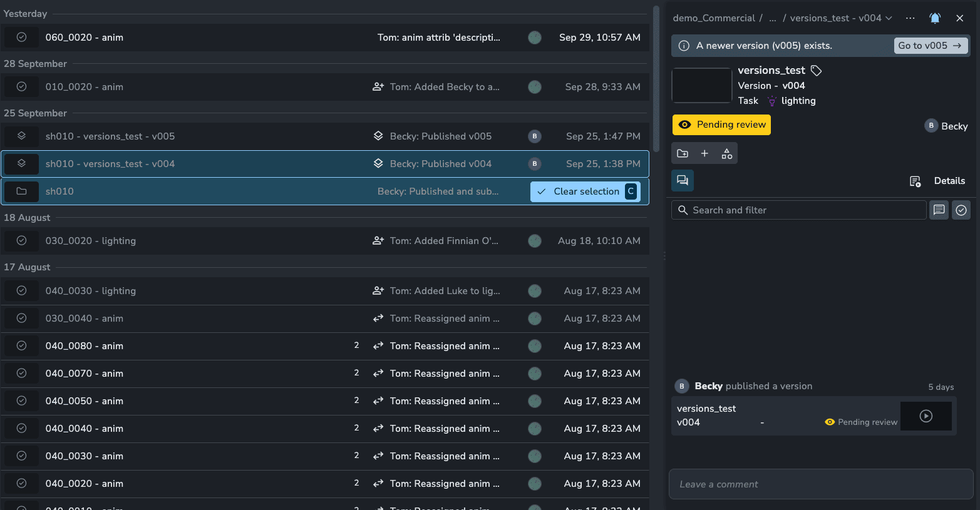The image size is (980, 510).
Task: Click the folder icon on sh010 row
Action: coord(21,191)
